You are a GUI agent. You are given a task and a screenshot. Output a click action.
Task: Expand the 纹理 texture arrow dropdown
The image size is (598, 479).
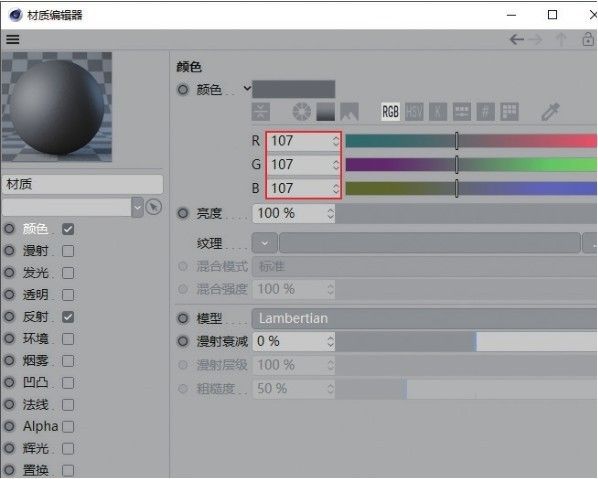[265, 243]
